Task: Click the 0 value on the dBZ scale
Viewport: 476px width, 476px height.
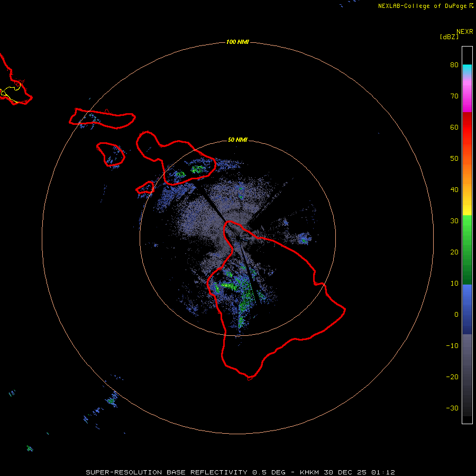Action: (456, 315)
